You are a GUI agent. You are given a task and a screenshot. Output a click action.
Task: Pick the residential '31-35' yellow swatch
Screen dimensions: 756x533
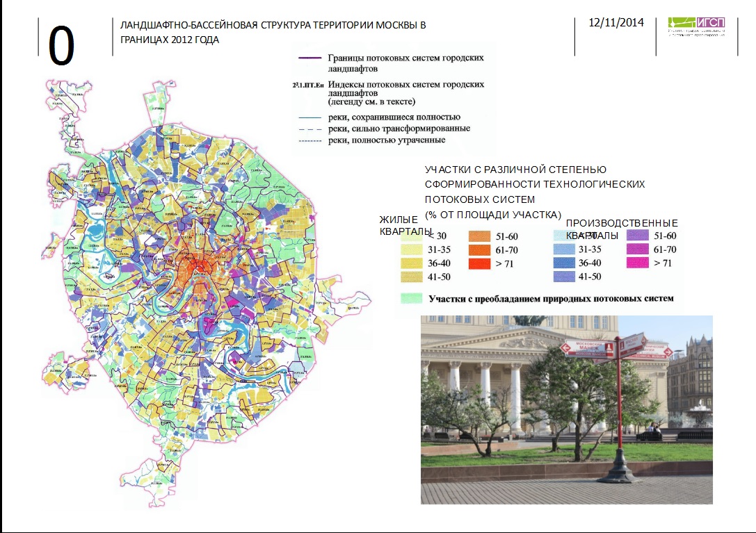click(x=411, y=249)
